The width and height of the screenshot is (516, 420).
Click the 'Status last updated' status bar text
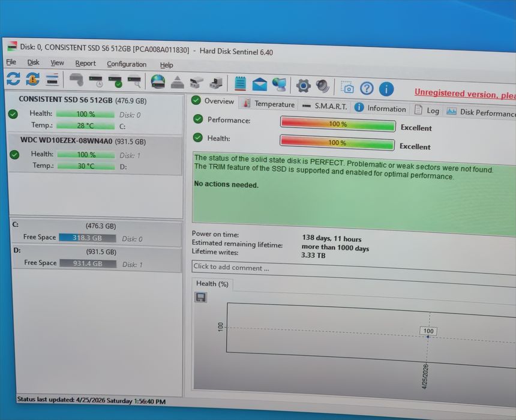click(x=91, y=400)
